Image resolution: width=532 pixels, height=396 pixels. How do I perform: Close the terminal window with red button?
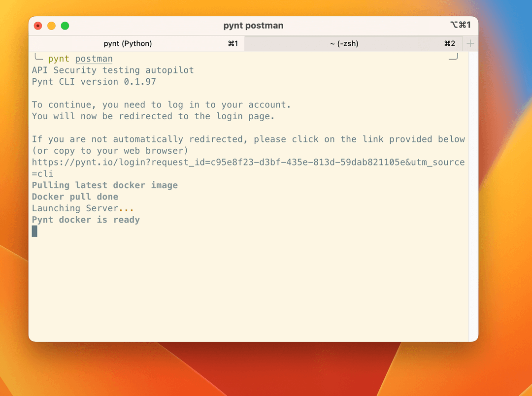pos(38,26)
